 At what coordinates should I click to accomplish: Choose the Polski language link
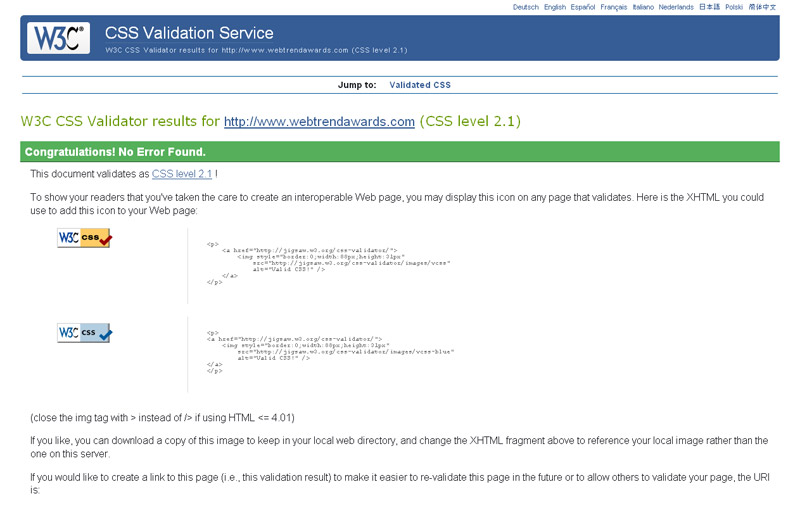(x=734, y=7)
